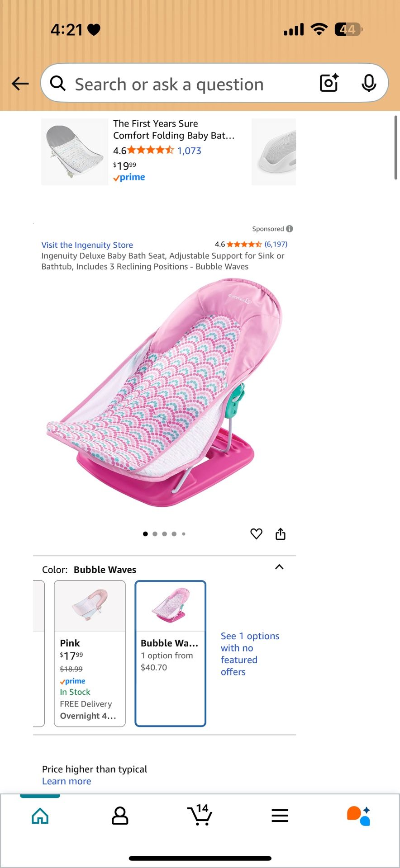Select the Bubble Waves color option
The width and height of the screenshot is (400, 868).
pyautogui.click(x=171, y=653)
